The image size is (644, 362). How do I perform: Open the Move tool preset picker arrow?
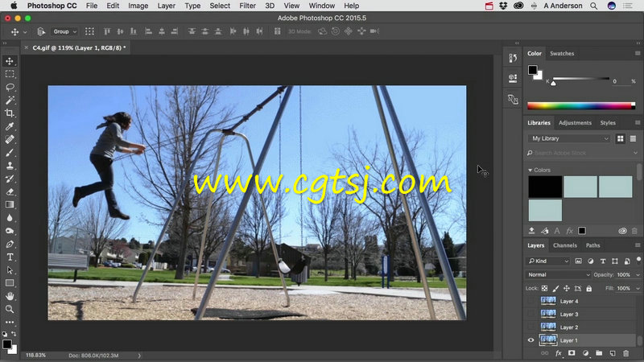coord(25,32)
